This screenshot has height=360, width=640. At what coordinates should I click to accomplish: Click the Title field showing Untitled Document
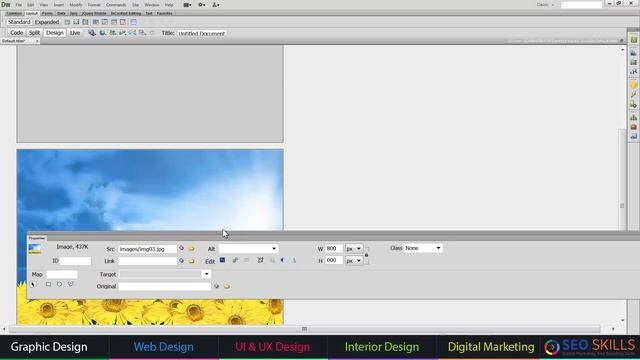(202, 33)
